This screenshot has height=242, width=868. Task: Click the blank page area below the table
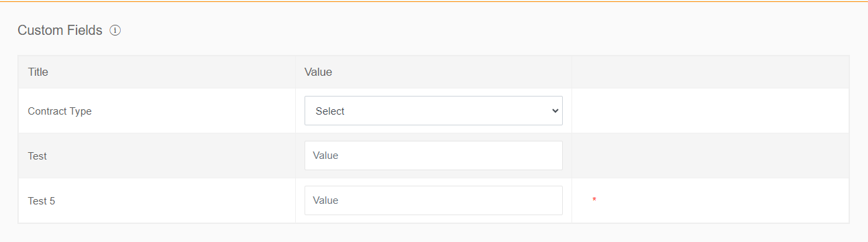(x=434, y=233)
